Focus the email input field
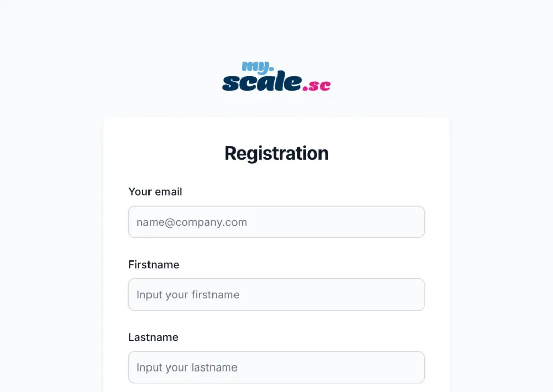553x392 pixels. click(276, 222)
